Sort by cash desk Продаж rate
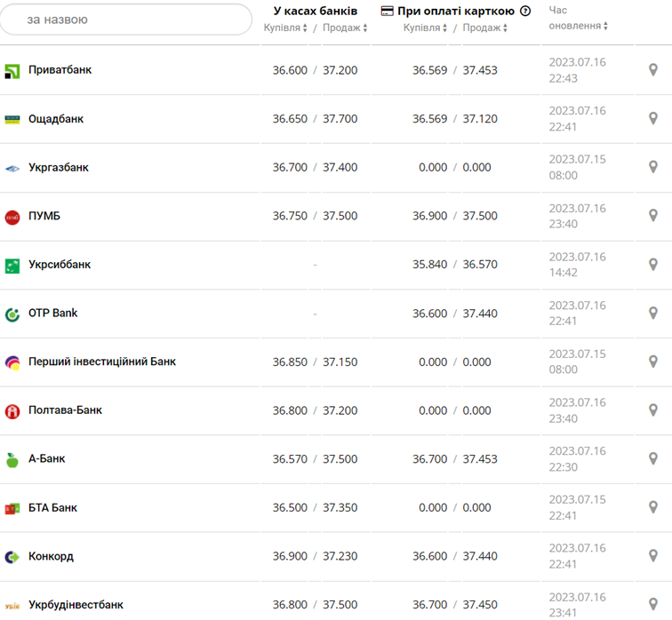Image resolution: width=672 pixels, height=620 pixels. [x=345, y=28]
